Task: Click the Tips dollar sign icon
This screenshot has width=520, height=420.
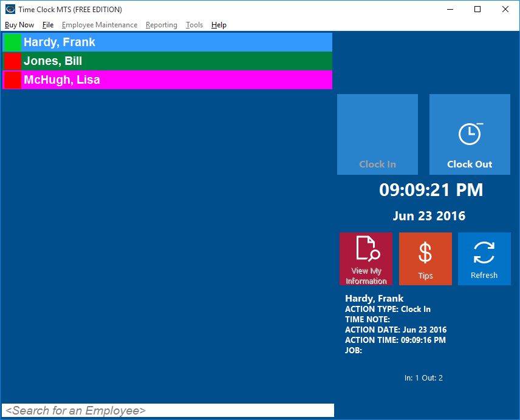Action: 425,252
